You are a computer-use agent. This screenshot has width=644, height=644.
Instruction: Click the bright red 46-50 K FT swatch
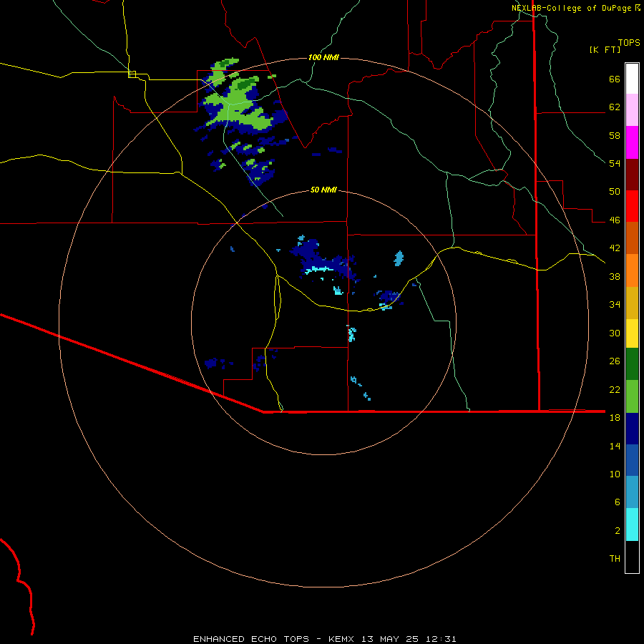coord(632,206)
